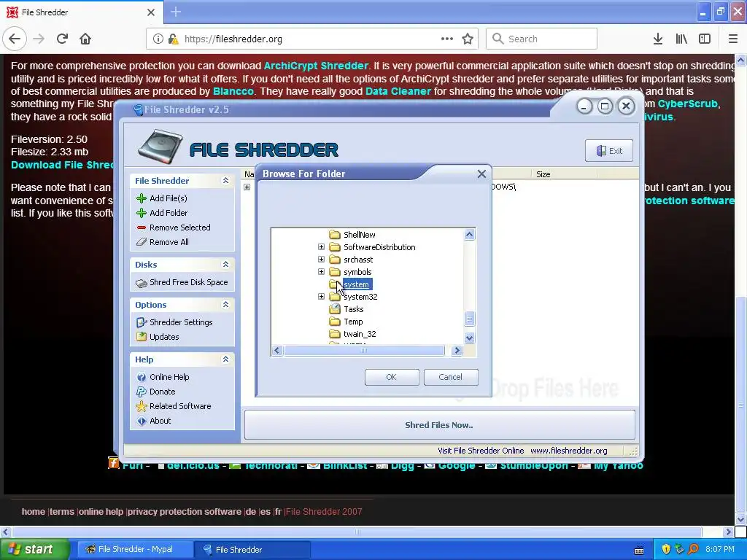Viewport: 747px width, 560px height.
Task: Collapse the Help sidebar panel
Action: [x=226, y=359]
